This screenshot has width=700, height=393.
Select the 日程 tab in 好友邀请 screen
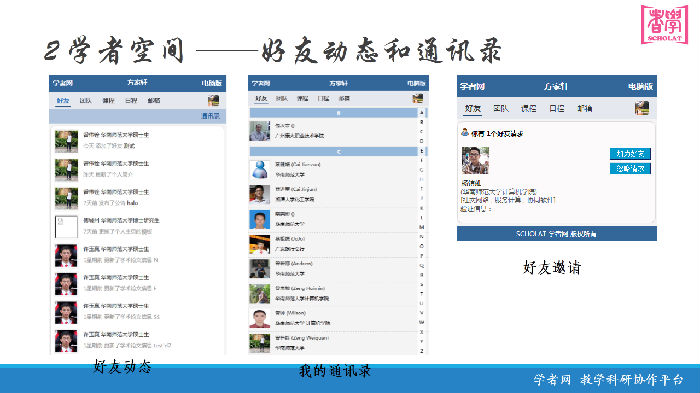pyautogui.click(x=557, y=109)
